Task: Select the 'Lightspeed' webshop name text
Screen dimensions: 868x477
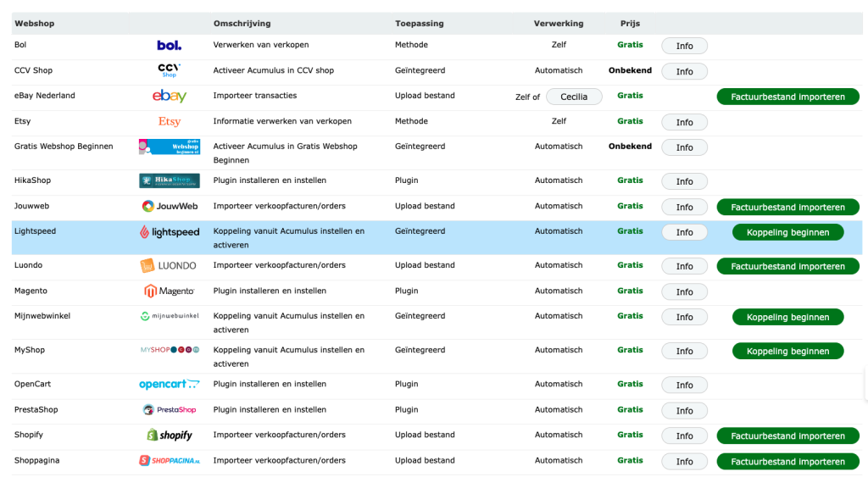Action: [x=35, y=230]
